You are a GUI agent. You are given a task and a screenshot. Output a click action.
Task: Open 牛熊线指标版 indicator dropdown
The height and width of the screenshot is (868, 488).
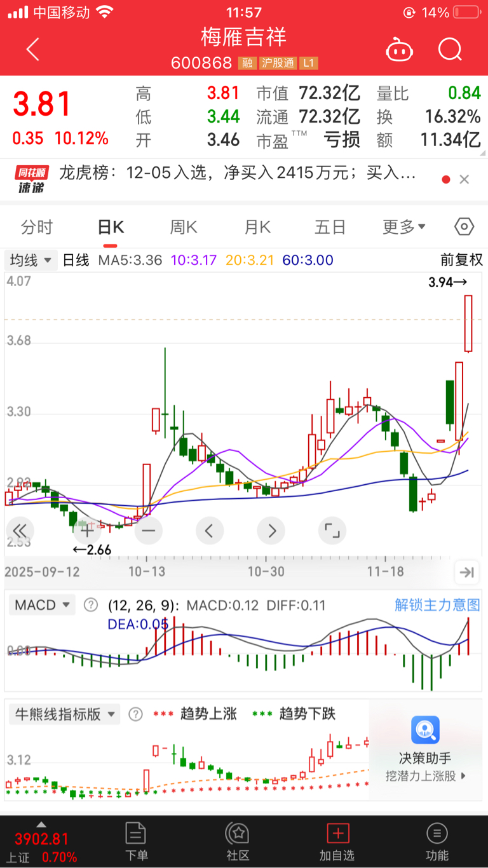64,714
